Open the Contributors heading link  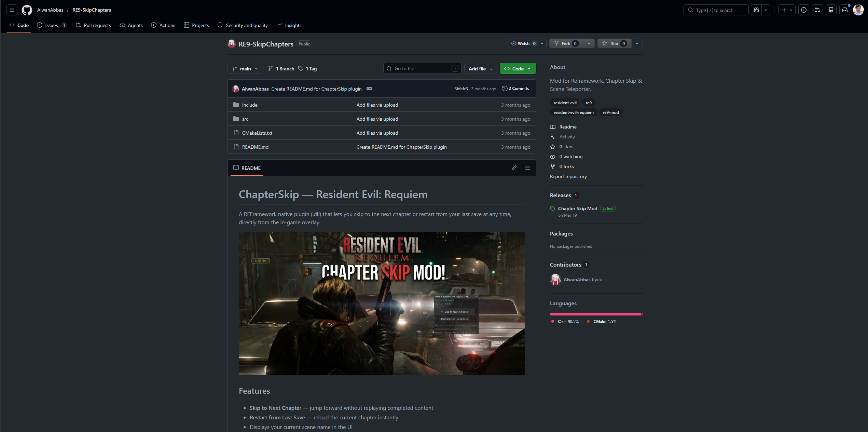(x=569, y=265)
